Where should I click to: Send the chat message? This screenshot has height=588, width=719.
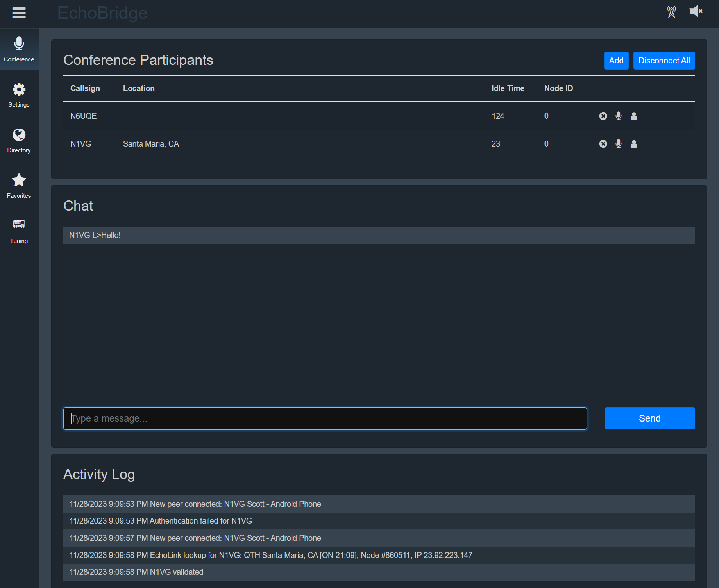tap(649, 418)
